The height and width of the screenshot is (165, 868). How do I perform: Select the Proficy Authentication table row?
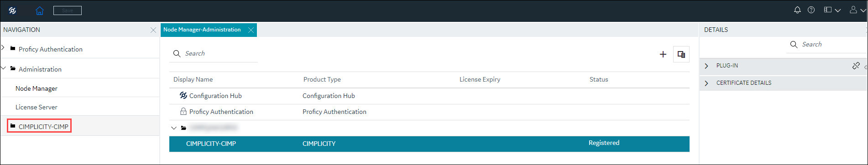coord(429,112)
